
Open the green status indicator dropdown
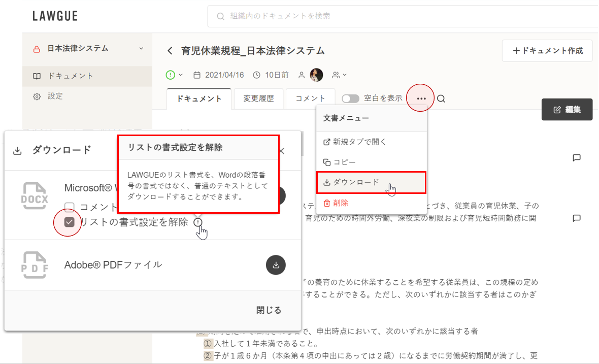pos(174,75)
